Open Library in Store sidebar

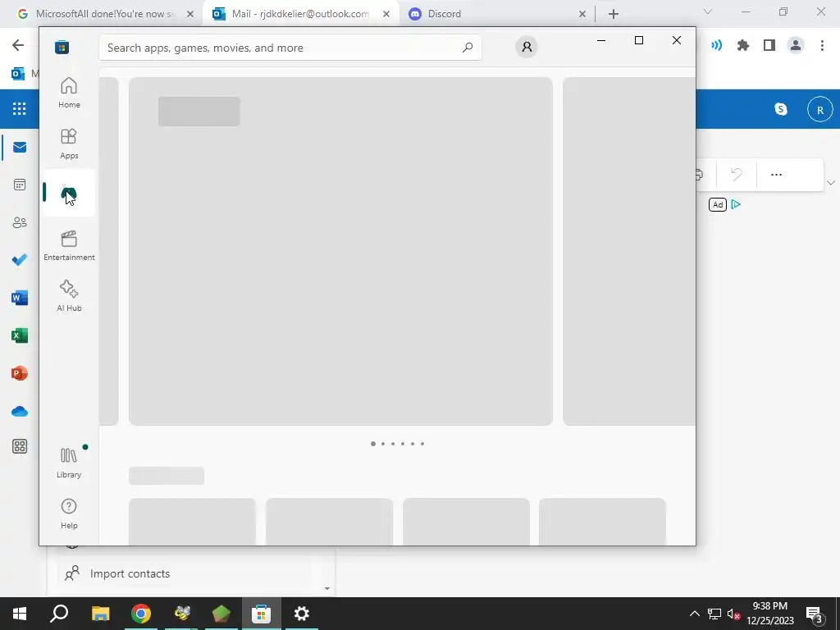click(69, 463)
